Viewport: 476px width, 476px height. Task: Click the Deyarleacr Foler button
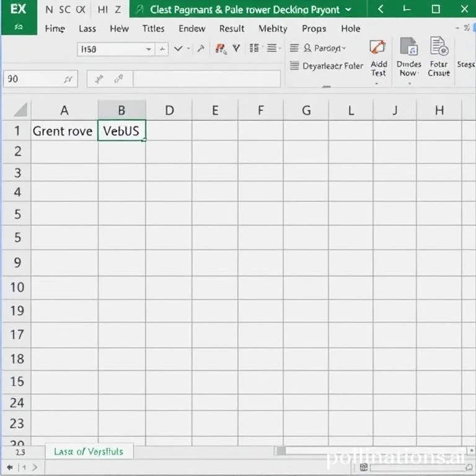pos(332,66)
